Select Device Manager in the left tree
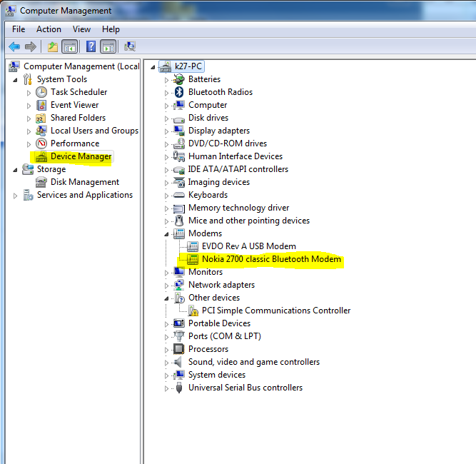 click(81, 156)
